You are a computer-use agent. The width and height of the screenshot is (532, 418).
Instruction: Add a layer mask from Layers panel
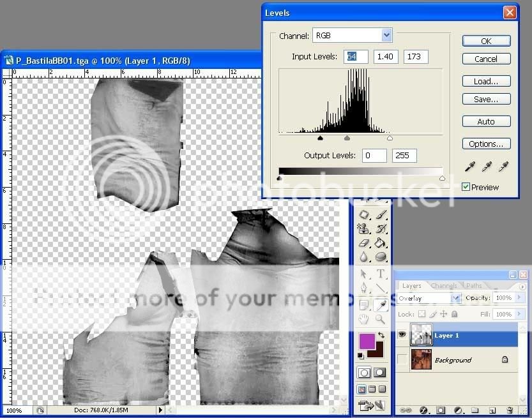[441, 410]
